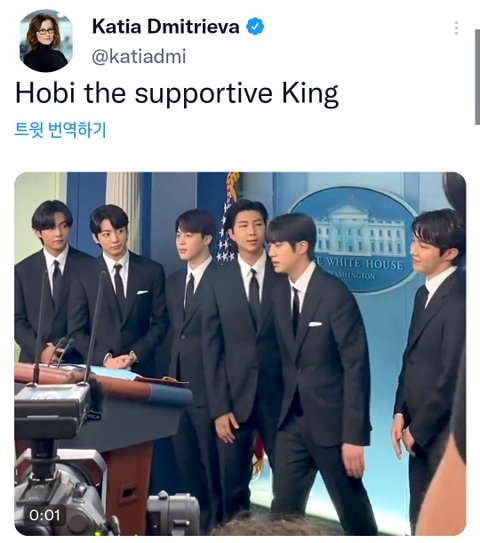Click the word King in the tweet
Viewport: 480px width, 543px height.
click(310, 94)
